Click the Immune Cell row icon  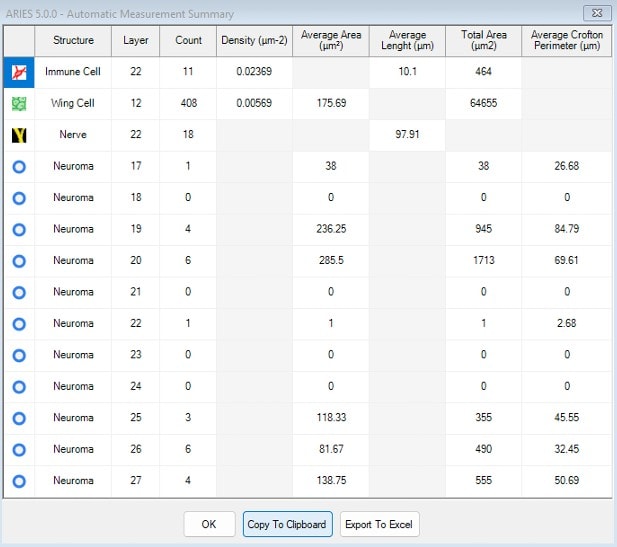(19, 72)
